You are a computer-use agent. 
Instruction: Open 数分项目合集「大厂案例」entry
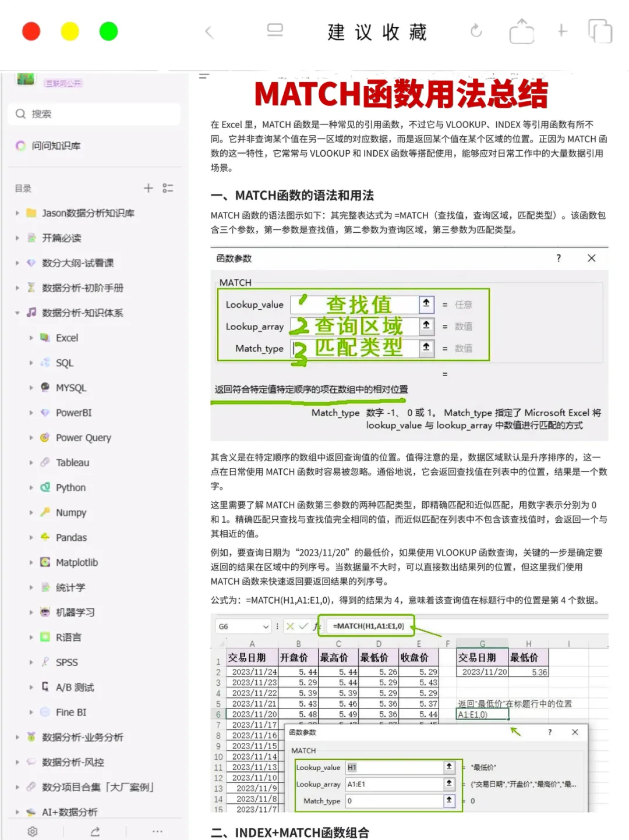[x=98, y=787]
